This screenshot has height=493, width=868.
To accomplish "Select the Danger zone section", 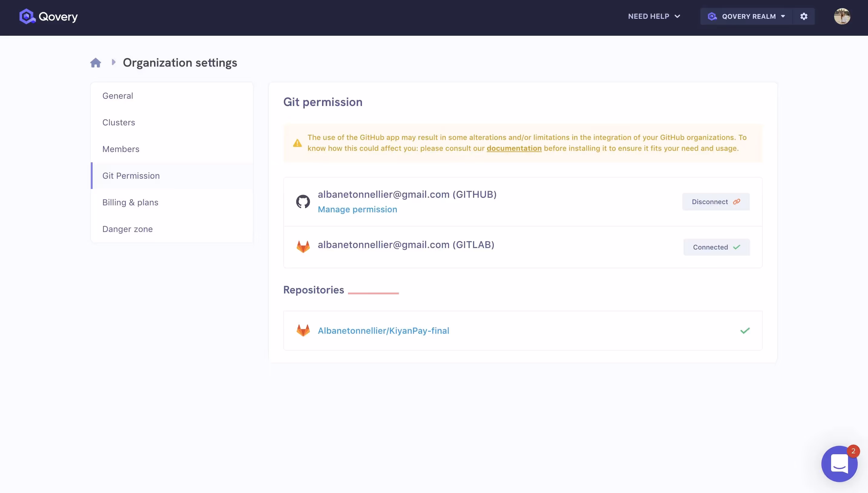I will click(x=127, y=229).
